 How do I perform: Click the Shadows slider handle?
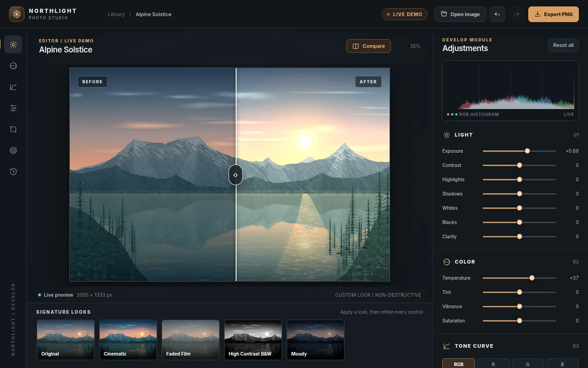(520, 194)
